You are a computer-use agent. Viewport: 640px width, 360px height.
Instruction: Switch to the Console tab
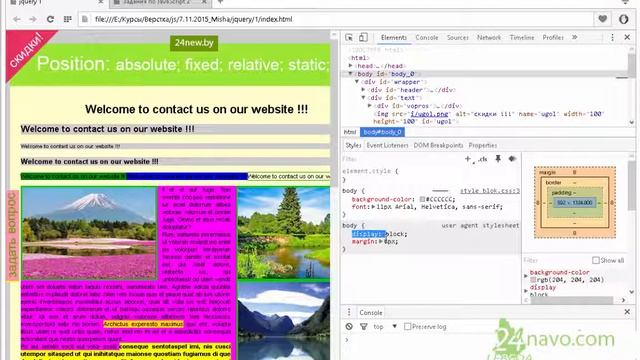click(x=427, y=38)
